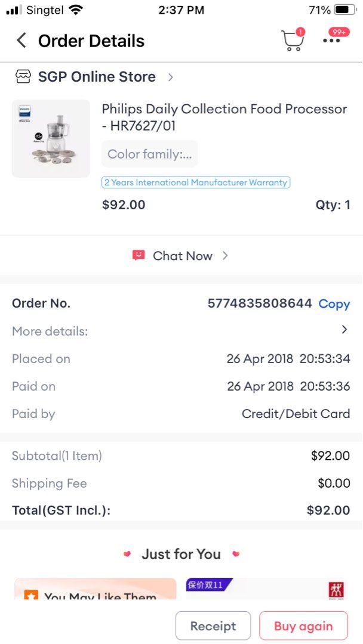Open the Color family selector
The width and height of the screenshot is (363, 644).
click(x=149, y=154)
